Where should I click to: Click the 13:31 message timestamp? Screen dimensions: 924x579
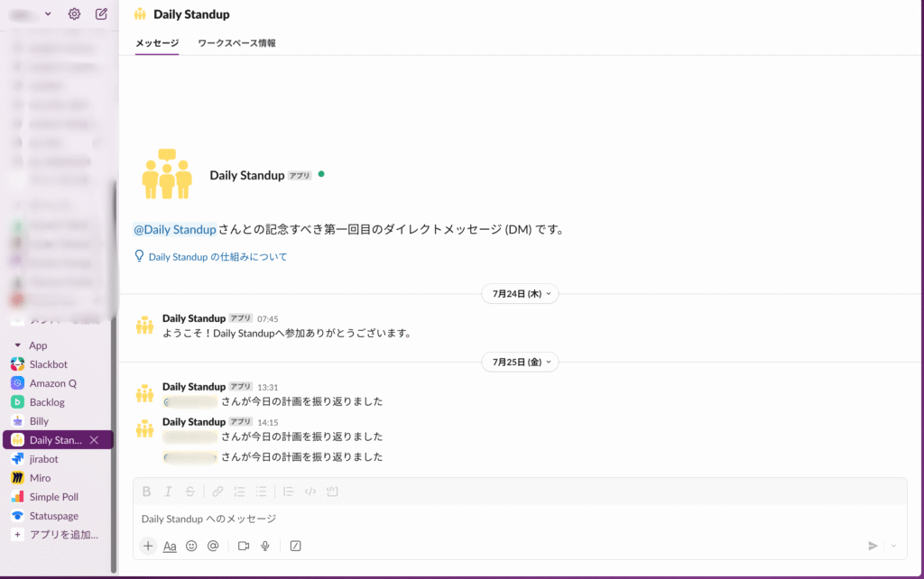pos(267,387)
